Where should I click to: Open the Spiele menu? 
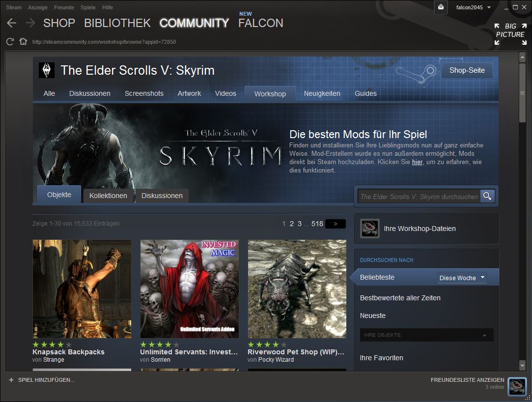click(88, 7)
